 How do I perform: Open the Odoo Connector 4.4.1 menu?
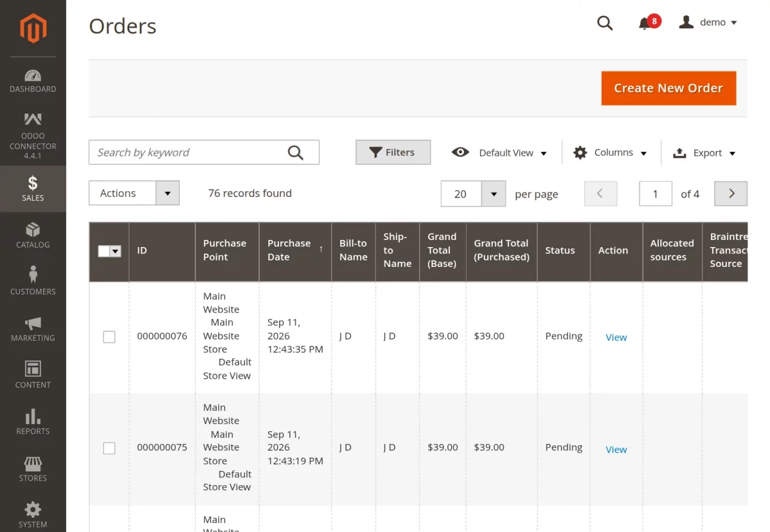(x=33, y=136)
